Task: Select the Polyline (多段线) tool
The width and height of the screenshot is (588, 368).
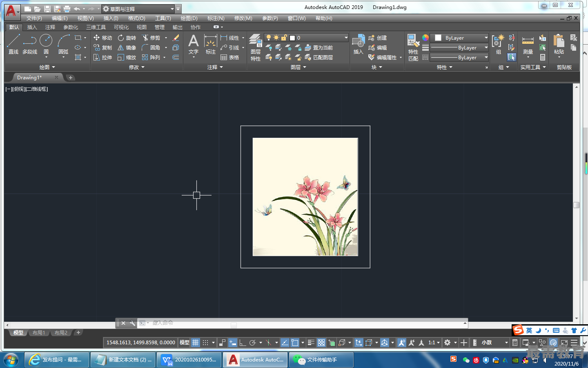Action: click(x=30, y=44)
